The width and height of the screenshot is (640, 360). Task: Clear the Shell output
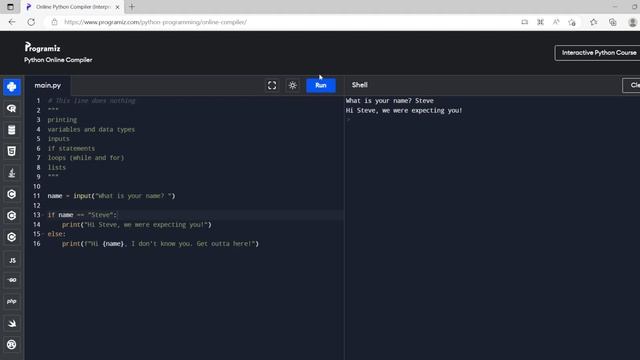(631, 85)
